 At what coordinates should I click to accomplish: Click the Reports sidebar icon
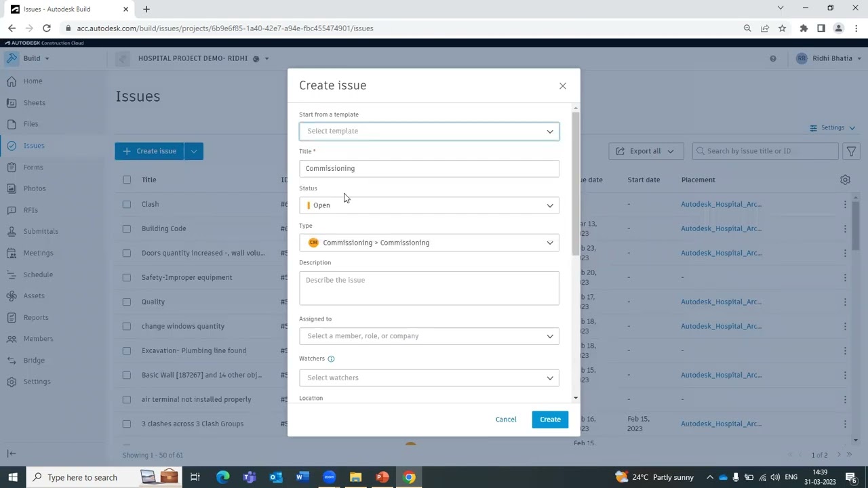tap(12, 317)
